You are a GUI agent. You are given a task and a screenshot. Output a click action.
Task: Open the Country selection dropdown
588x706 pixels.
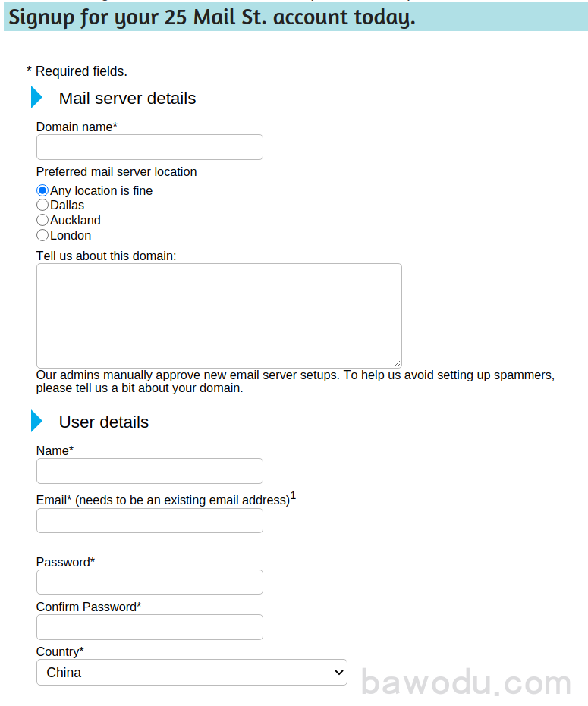pyautogui.click(x=191, y=672)
